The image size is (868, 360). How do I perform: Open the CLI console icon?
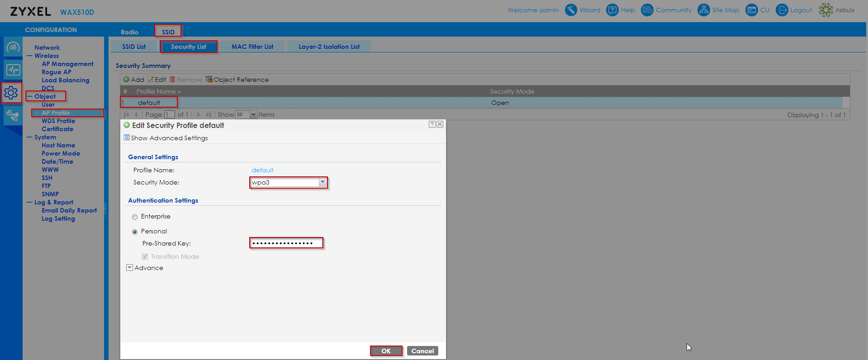(x=751, y=10)
